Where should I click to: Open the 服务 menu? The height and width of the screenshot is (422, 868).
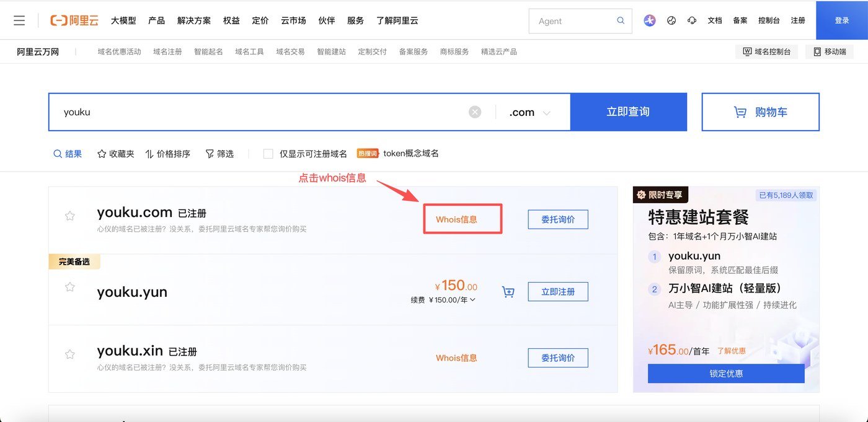tap(356, 20)
